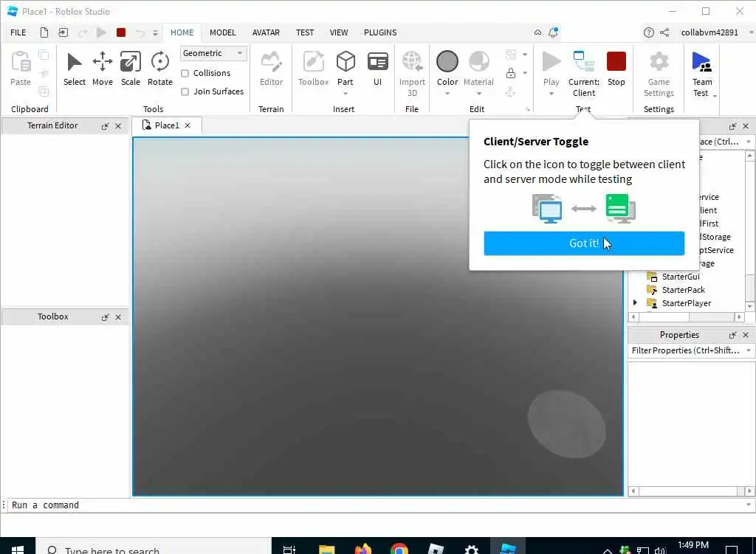Click the Paste clipboard icon
756x554 pixels.
pyautogui.click(x=21, y=62)
